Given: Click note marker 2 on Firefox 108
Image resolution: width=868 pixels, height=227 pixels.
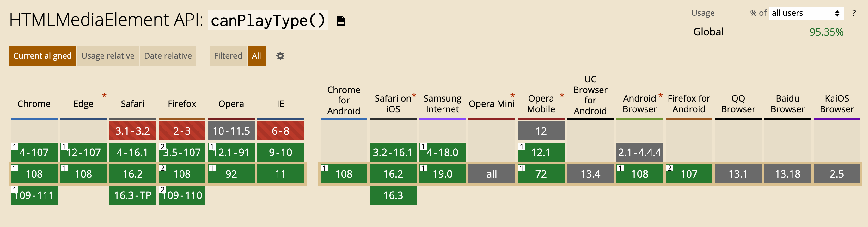Looking at the screenshot, I should coord(163,168).
